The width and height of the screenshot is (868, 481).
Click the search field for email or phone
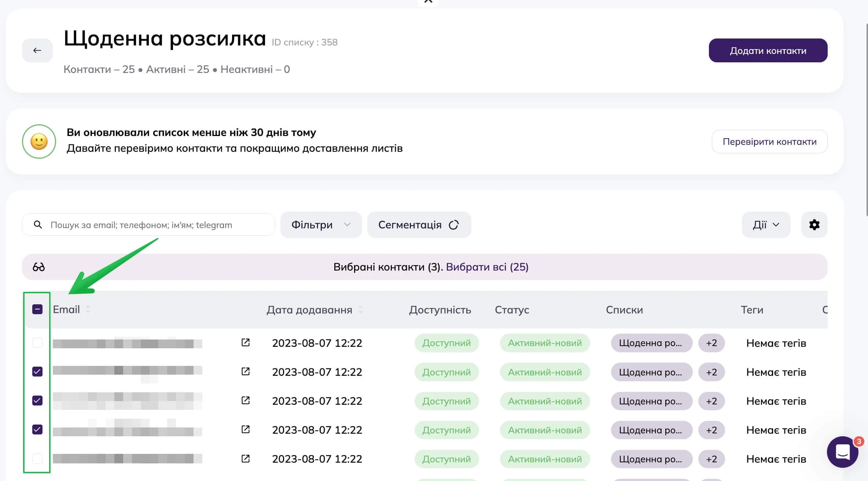[148, 225]
